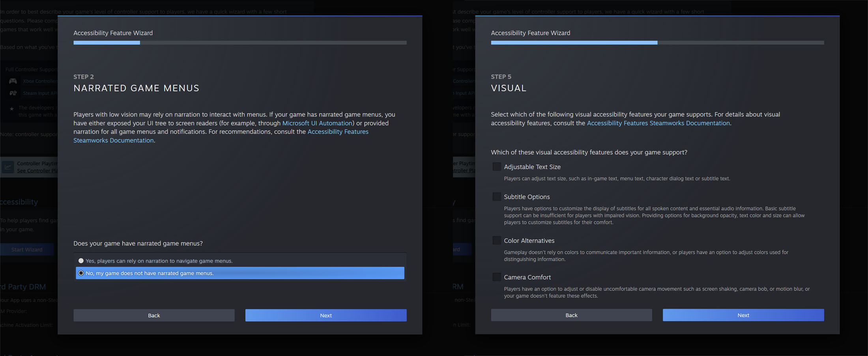Screen dimensions: 868x356
Task: Open the Steamworks Documentation link in Visual step
Action: pyautogui.click(x=658, y=123)
